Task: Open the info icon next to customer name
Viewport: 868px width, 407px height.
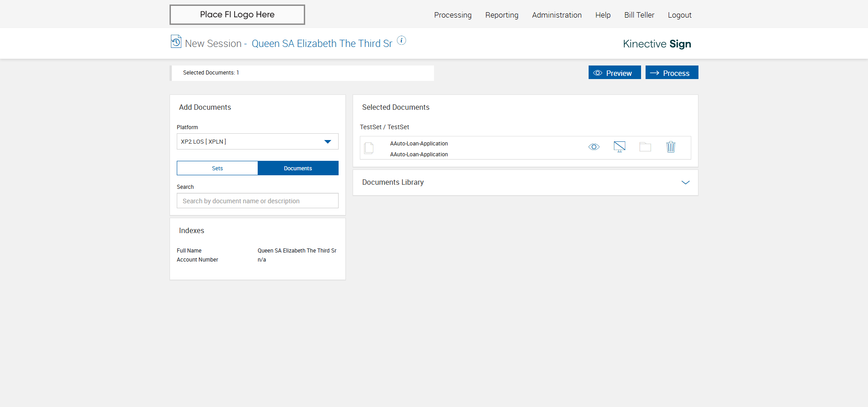Action: 401,40
